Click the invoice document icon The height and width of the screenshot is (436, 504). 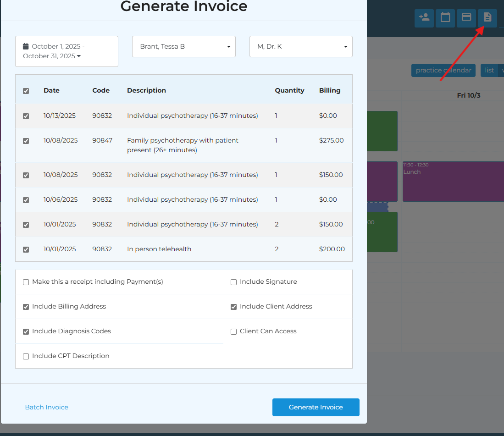tap(487, 18)
